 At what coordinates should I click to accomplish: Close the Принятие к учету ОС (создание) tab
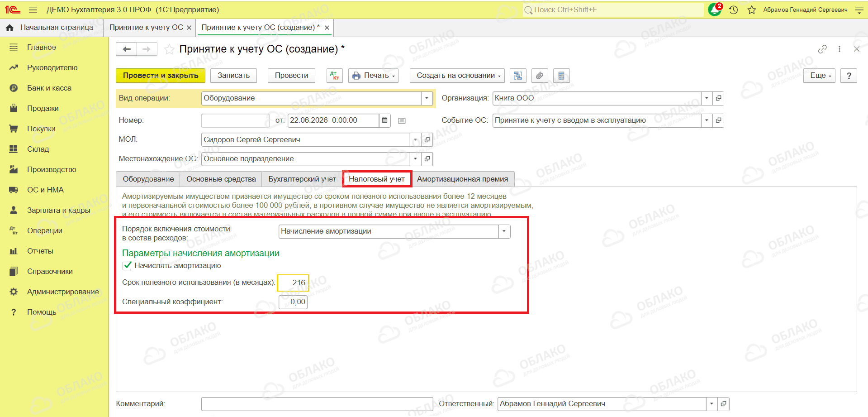point(327,28)
